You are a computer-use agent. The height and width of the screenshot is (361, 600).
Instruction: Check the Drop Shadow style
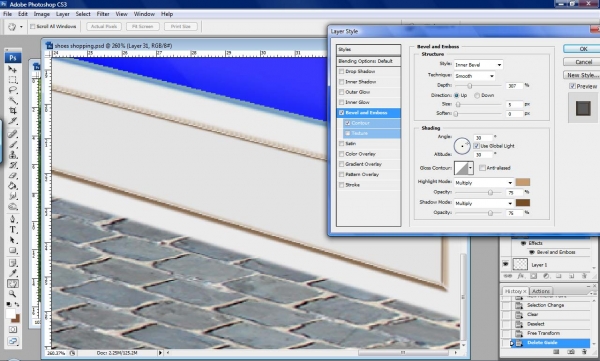click(x=341, y=72)
